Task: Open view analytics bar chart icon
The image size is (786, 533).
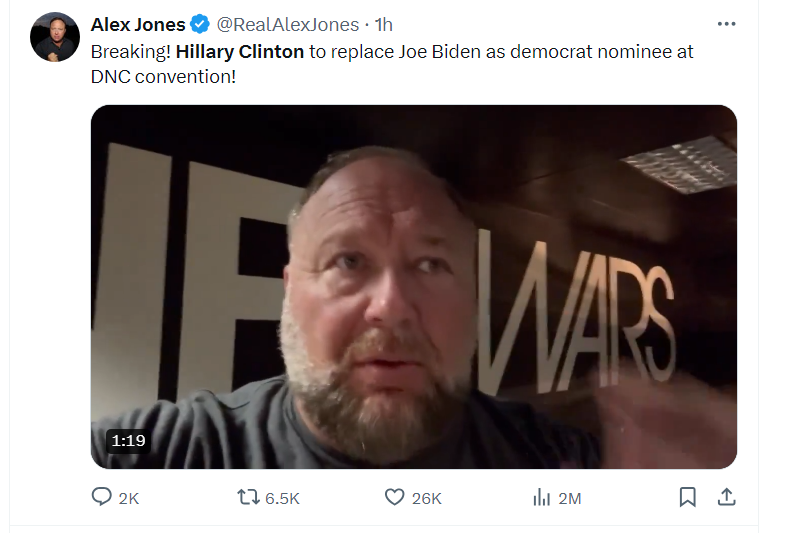Action: [542, 497]
